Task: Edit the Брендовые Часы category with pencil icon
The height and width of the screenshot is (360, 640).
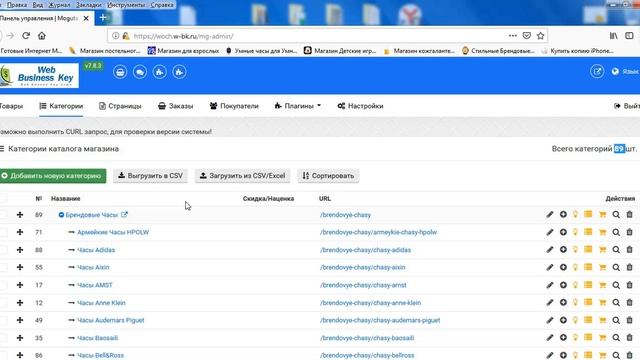Action: point(550,215)
